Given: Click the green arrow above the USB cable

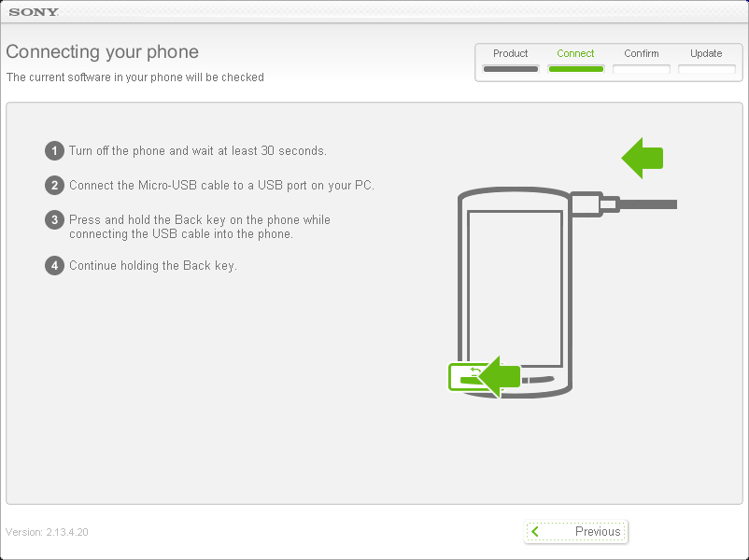Looking at the screenshot, I should pyautogui.click(x=643, y=158).
